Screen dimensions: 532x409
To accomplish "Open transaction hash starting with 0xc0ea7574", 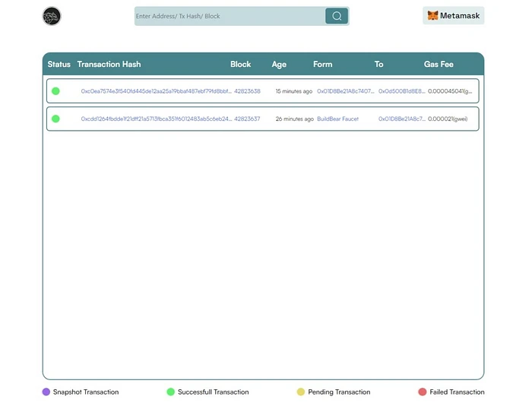I will [x=156, y=91].
